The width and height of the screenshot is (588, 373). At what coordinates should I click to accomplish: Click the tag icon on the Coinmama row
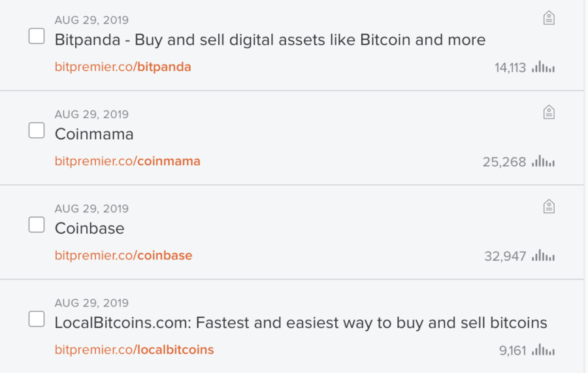(549, 112)
